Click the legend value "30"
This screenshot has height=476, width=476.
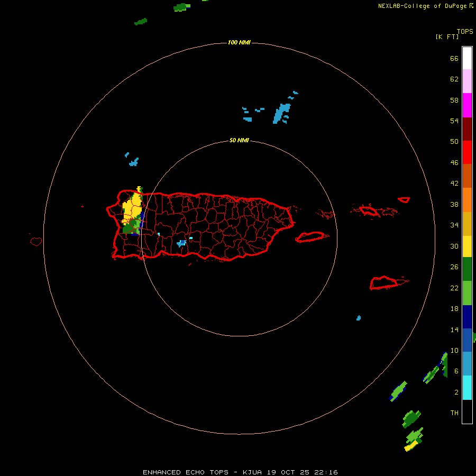(x=454, y=246)
